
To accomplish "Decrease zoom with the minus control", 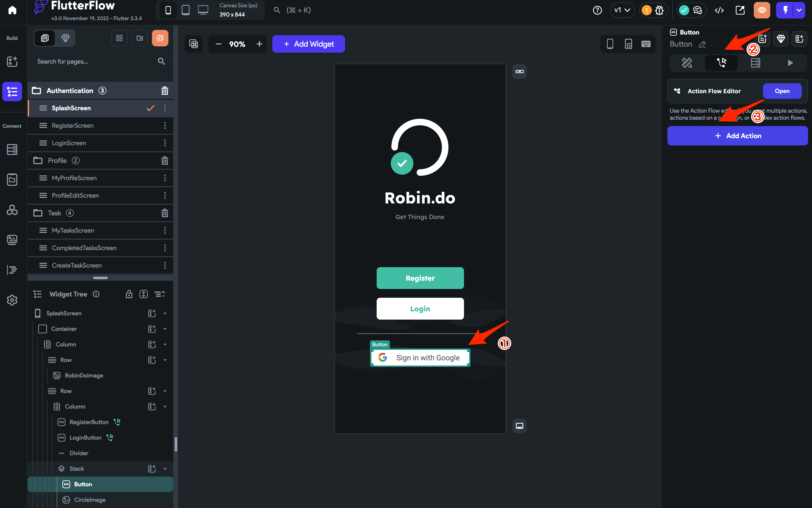I will click(x=218, y=44).
